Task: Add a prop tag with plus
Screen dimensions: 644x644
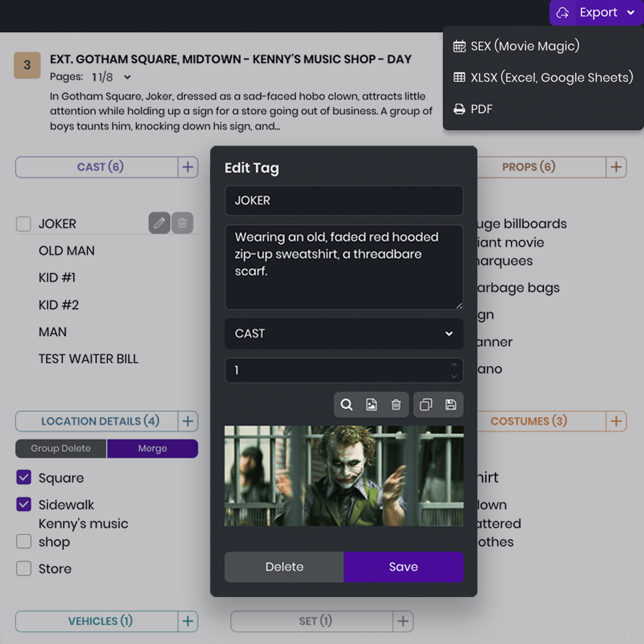Action: [x=616, y=167]
